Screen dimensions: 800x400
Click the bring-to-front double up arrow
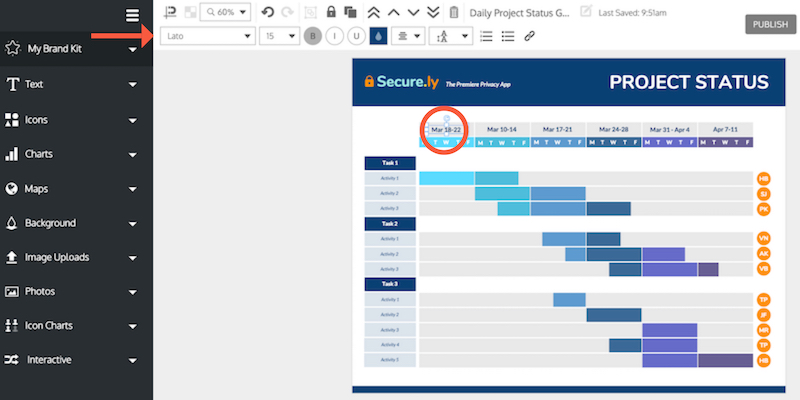click(x=373, y=13)
